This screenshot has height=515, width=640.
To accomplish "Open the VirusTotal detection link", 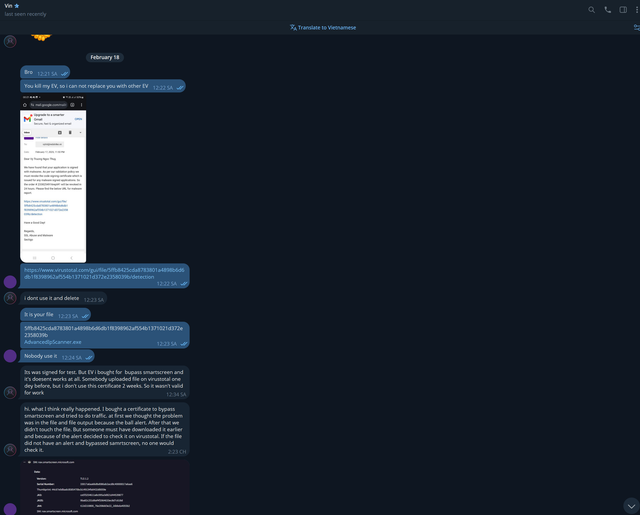I will tap(104, 273).
